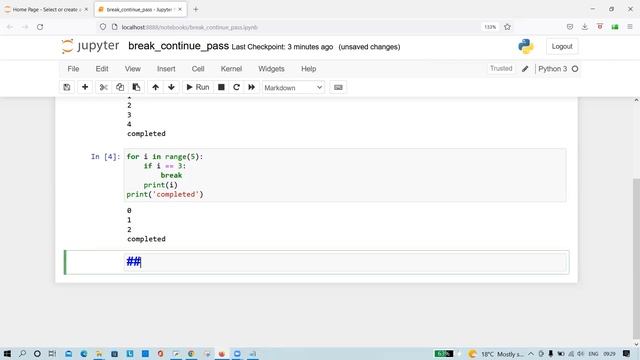Image resolution: width=640 pixels, height=360 pixels.
Task: Open the File menu
Action: [73, 69]
